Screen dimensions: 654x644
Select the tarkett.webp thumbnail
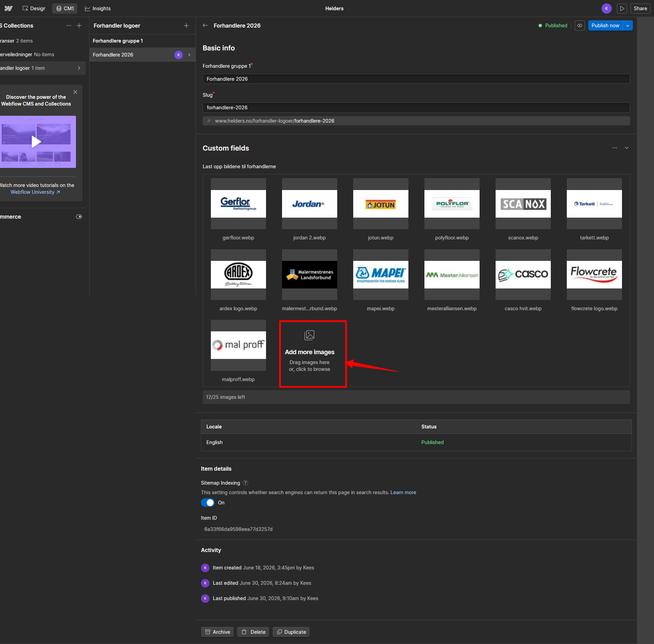pyautogui.click(x=594, y=204)
